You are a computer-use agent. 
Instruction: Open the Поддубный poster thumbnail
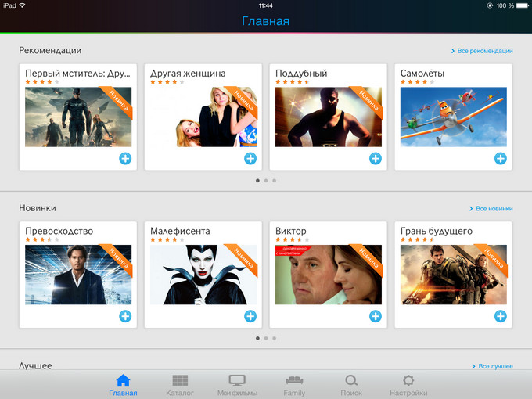(x=329, y=117)
